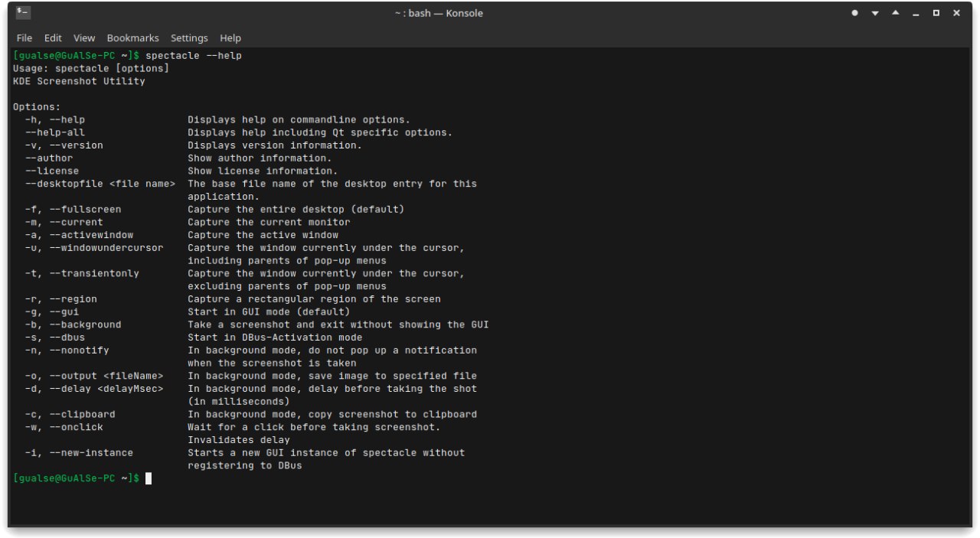The width and height of the screenshot is (980, 538).
Task: Click the '-o, --output <fileName>' option text
Action: (x=94, y=376)
